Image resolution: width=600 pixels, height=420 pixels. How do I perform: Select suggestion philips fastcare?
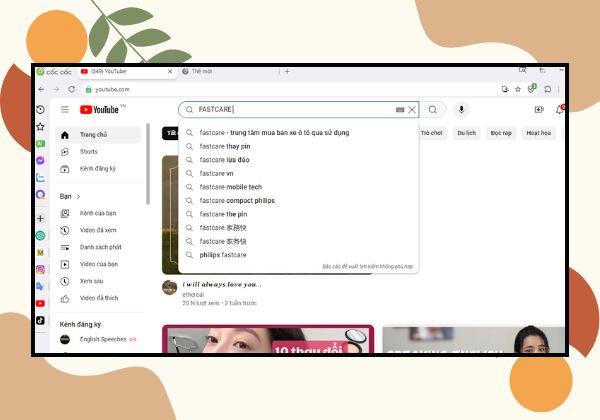click(298, 255)
